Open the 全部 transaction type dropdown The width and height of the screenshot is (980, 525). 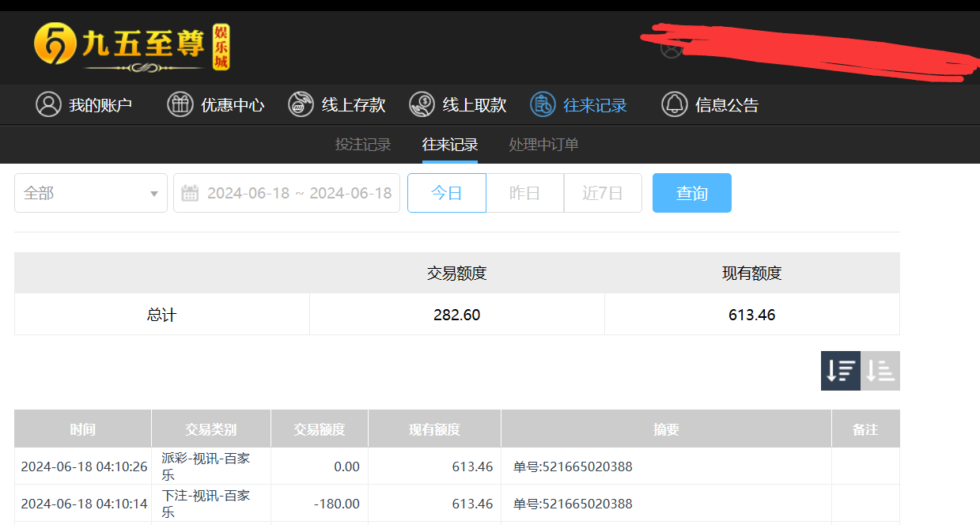pos(91,193)
